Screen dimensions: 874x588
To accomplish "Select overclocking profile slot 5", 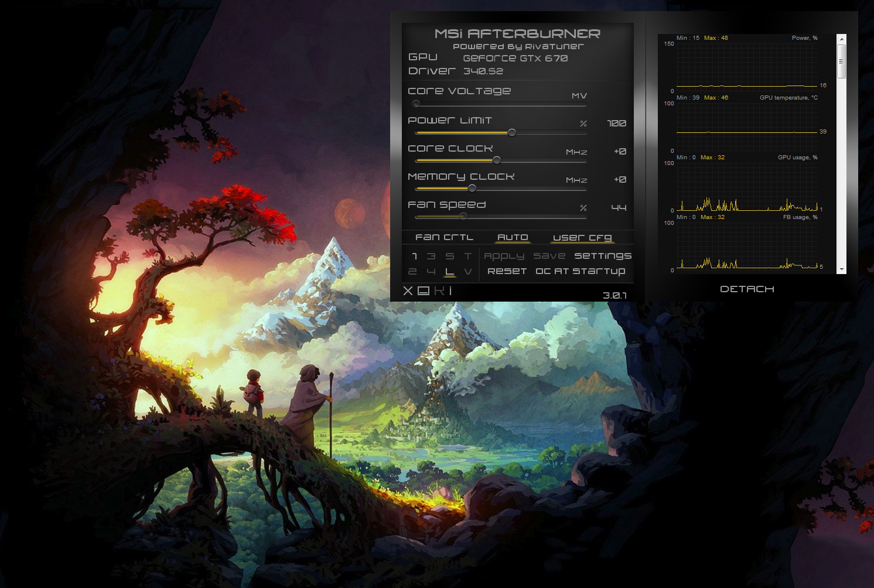I will 450,256.
